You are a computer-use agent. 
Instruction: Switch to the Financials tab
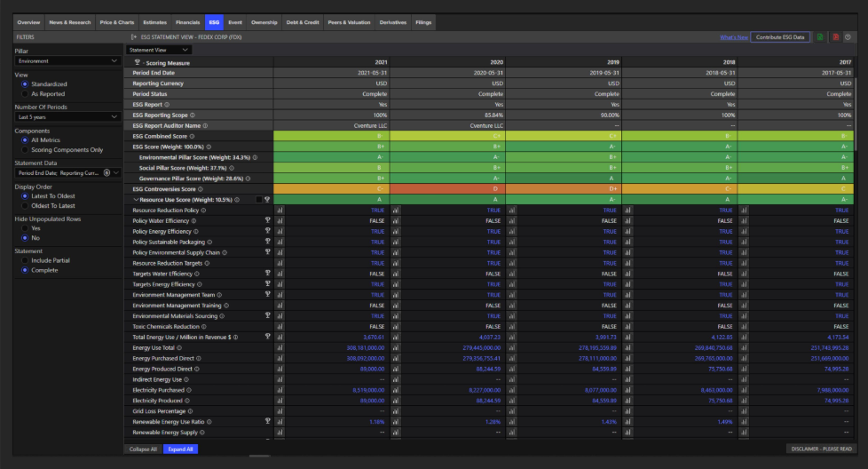187,21
